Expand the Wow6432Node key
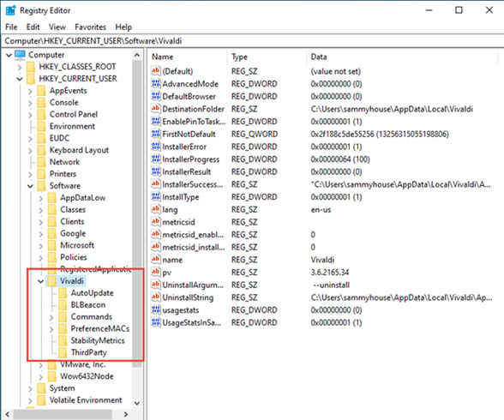The image size is (504, 420). 41,376
